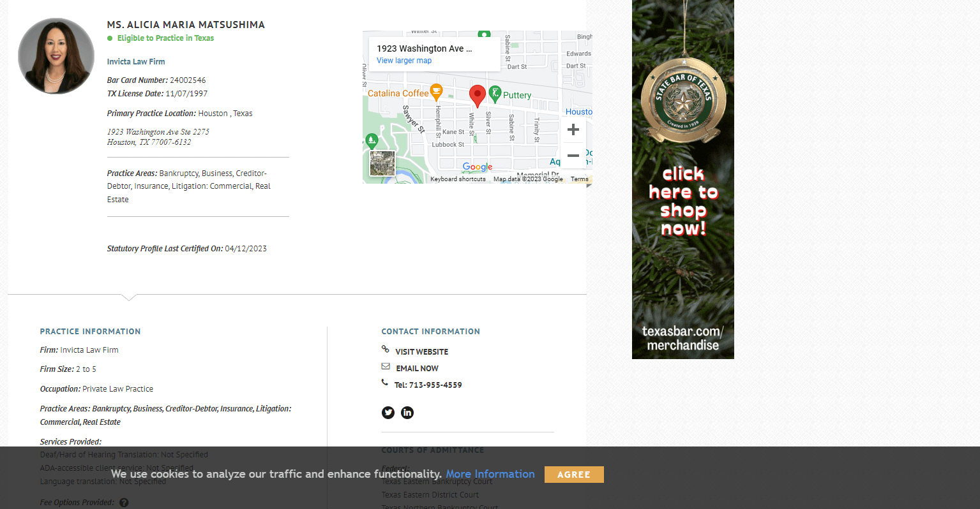
Task: Click the link chain icon beside Visit Website
Action: coord(385,349)
